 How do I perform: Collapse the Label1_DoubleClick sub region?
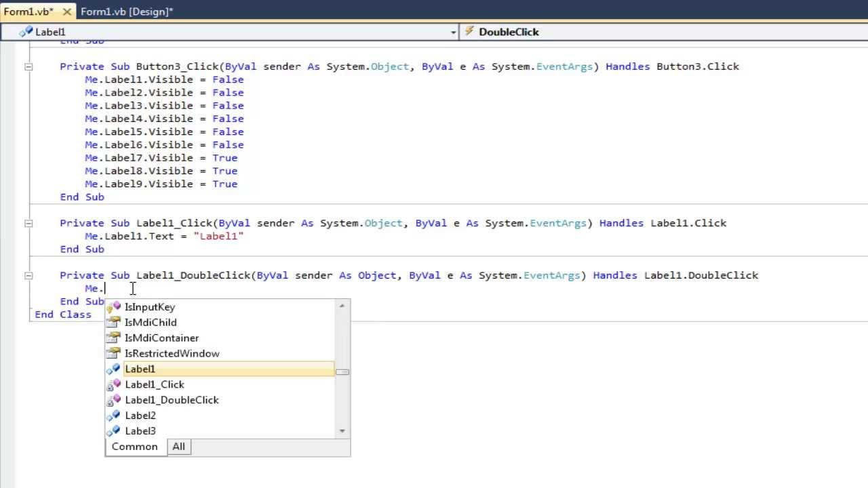[28, 275]
